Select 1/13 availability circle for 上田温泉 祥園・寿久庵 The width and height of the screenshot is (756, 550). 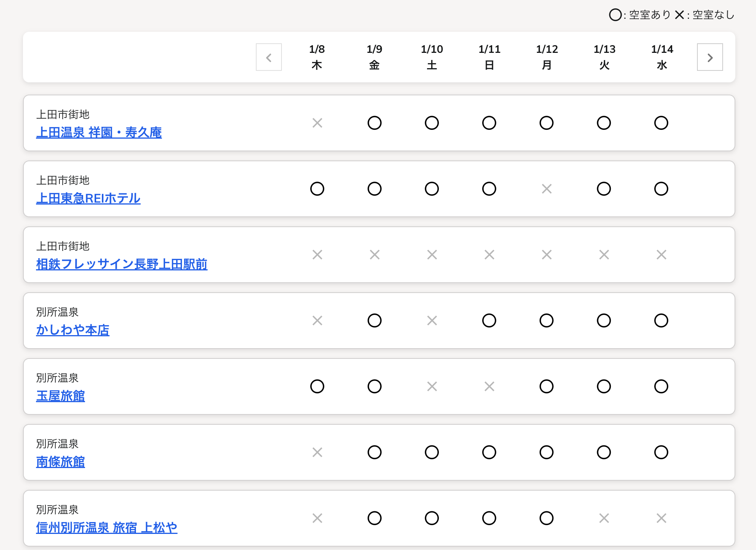(x=604, y=123)
